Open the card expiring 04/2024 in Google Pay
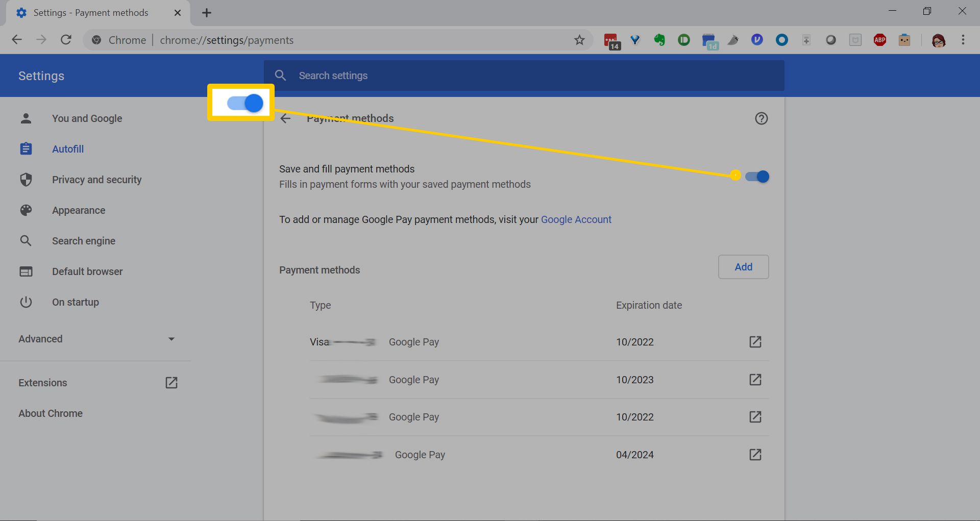Image resolution: width=980 pixels, height=521 pixels. pyautogui.click(x=755, y=455)
